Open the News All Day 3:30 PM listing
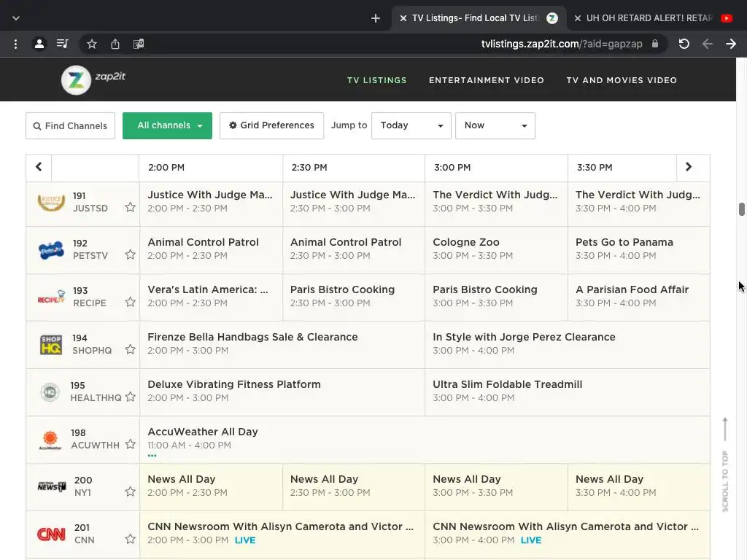This screenshot has width=747, height=560. point(638,486)
